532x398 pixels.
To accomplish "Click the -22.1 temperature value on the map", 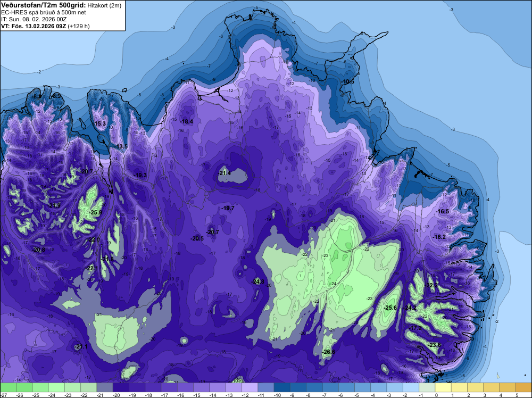I will 92,268.
